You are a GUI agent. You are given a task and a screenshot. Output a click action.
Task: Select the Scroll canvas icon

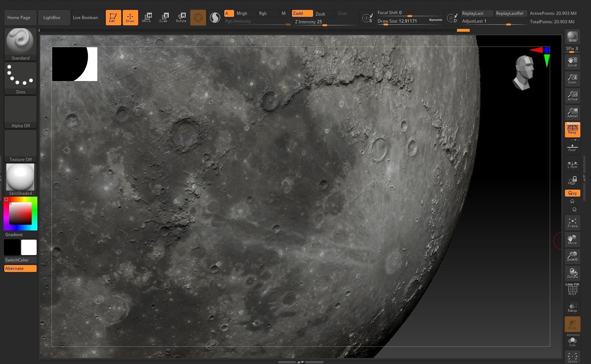[572, 62]
